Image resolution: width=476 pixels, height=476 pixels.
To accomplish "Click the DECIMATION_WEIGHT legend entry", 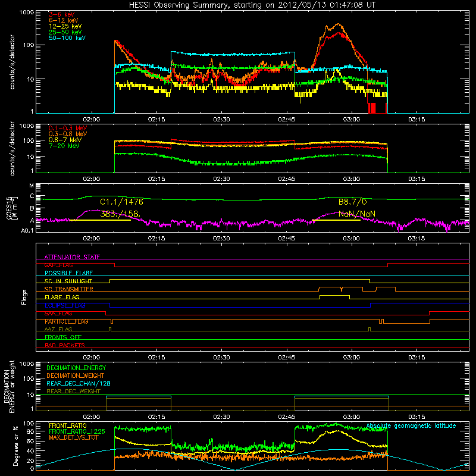I will pos(76,375).
